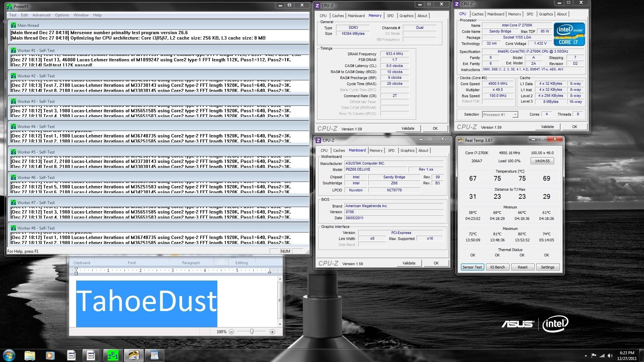Click the taskbar clock 6:23 PM

pos(627,356)
